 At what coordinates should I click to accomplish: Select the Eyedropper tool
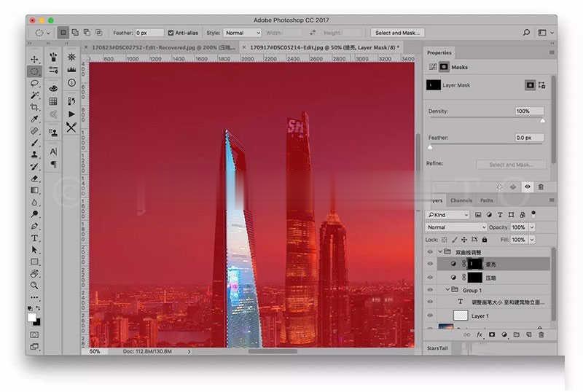pyautogui.click(x=34, y=119)
